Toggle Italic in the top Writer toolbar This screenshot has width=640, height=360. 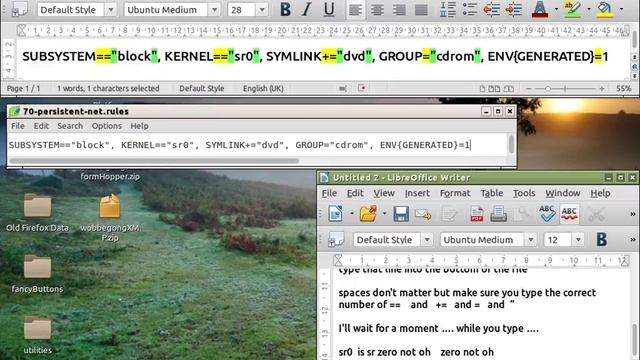pyautogui.click(x=307, y=9)
